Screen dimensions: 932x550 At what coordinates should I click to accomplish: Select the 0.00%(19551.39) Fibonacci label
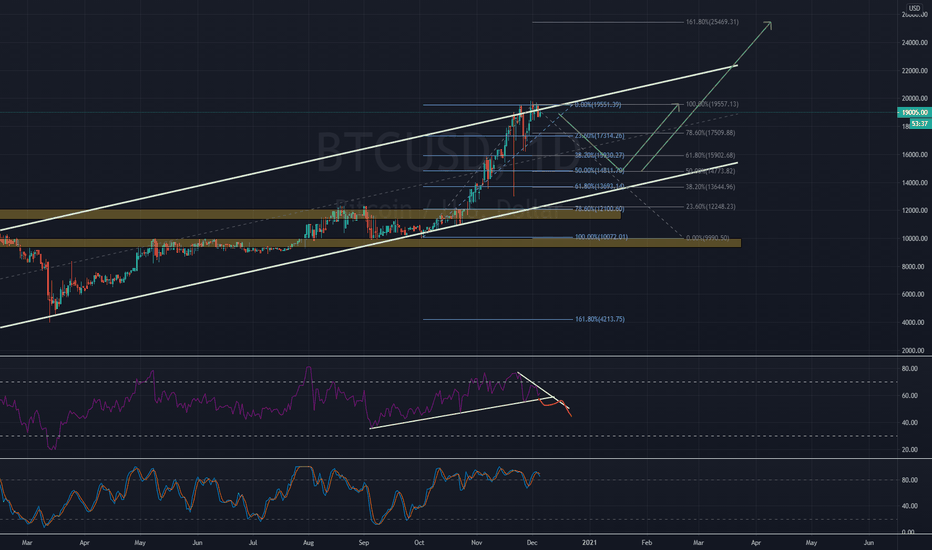pos(598,105)
